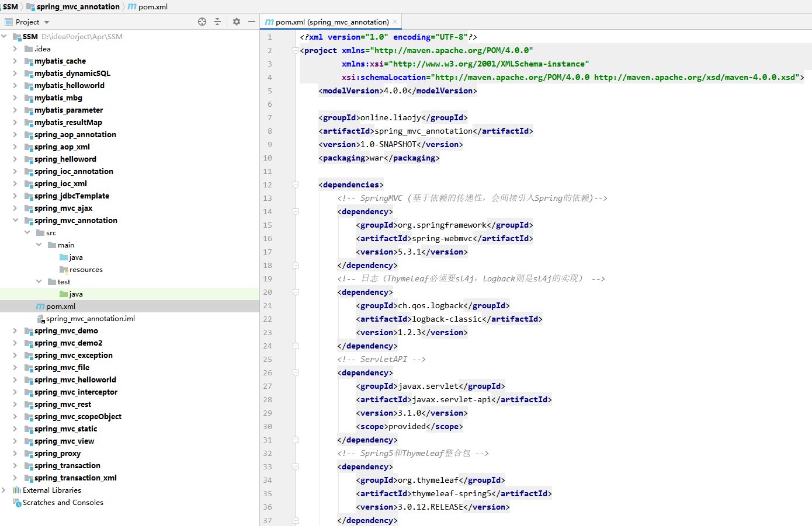
Task: Select spring_mvc_static module
Action: tap(66, 429)
